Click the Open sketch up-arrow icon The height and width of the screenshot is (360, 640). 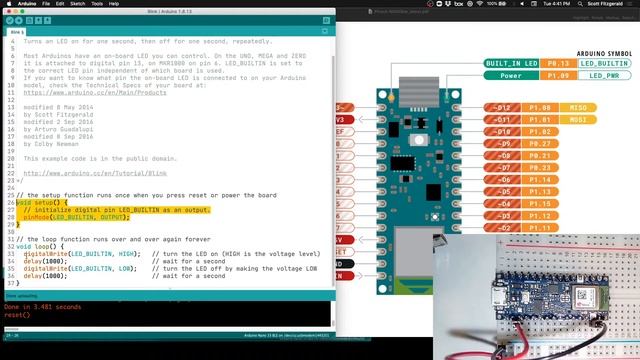(38, 20)
